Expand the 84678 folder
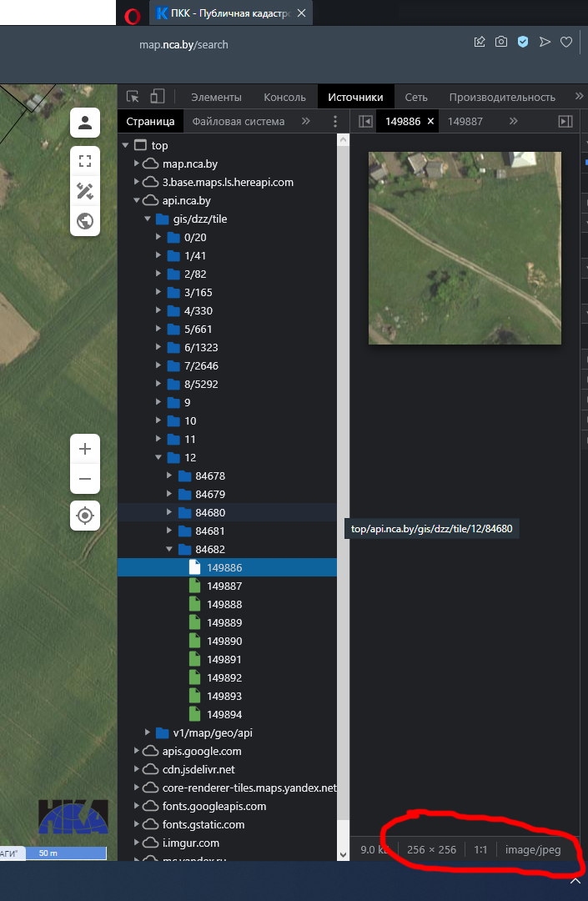Viewport: 588px width, 901px height. (170, 476)
